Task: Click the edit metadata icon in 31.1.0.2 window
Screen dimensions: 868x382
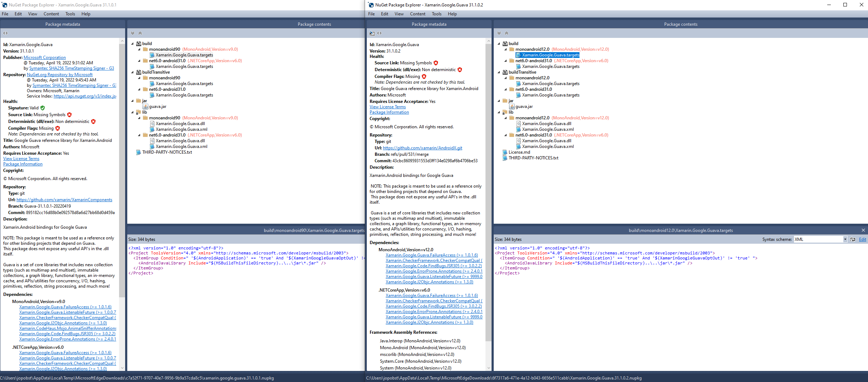Action: [x=372, y=33]
